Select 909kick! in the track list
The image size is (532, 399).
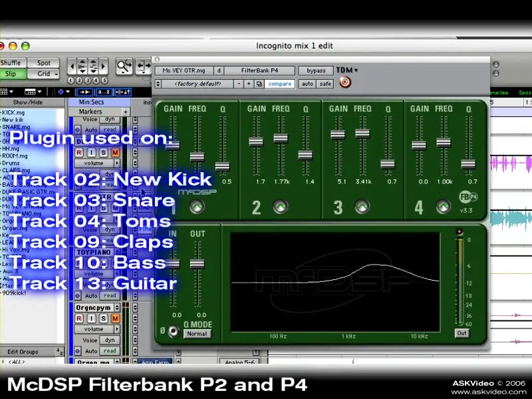[x=14, y=293]
